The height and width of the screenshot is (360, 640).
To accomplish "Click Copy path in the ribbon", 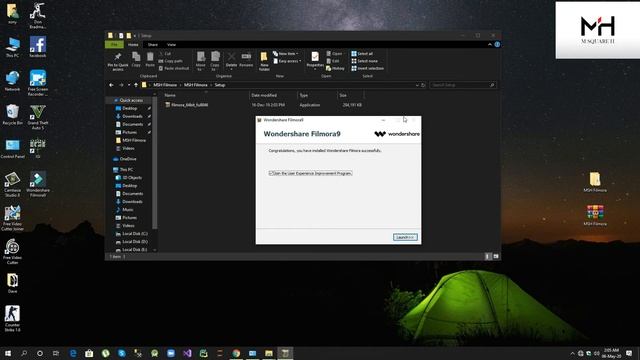I will [171, 61].
